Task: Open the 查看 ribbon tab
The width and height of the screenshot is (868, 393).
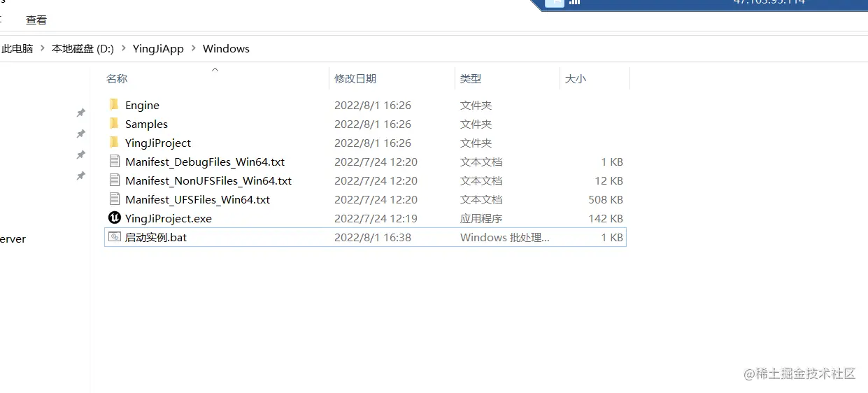Action: pos(36,20)
